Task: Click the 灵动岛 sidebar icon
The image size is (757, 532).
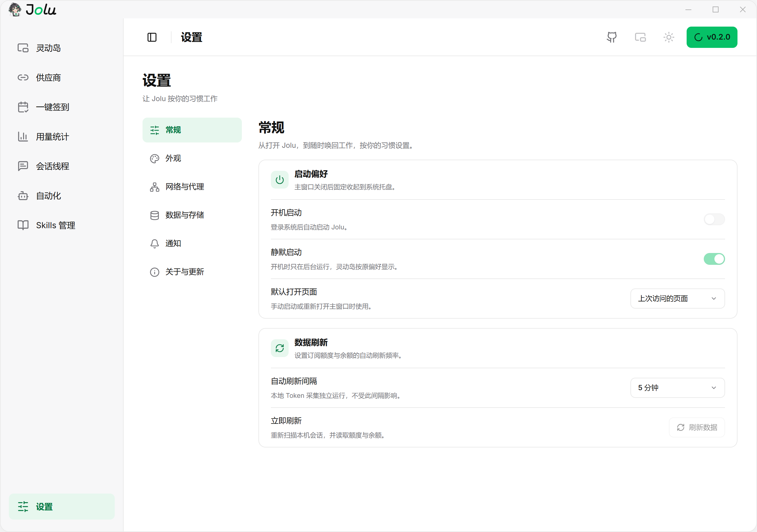Action: (x=23, y=48)
